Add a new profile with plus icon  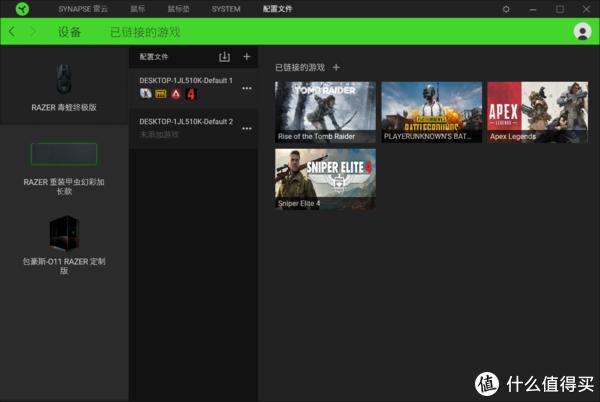click(247, 57)
